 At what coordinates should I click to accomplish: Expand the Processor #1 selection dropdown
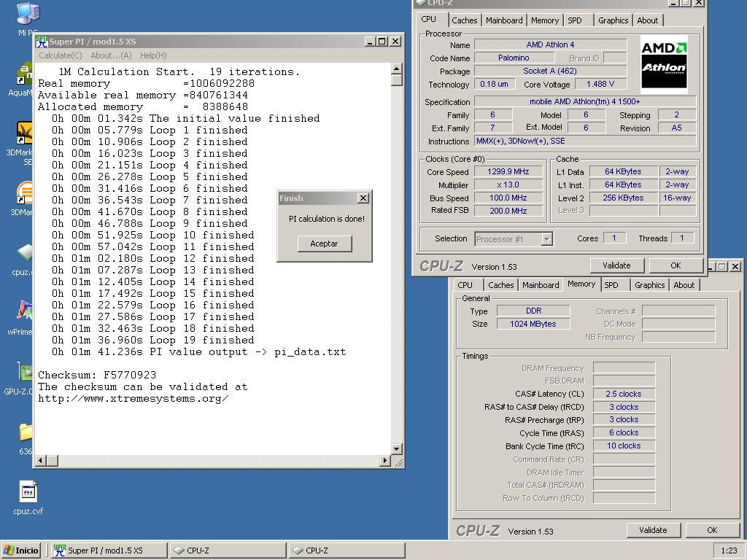click(x=547, y=239)
